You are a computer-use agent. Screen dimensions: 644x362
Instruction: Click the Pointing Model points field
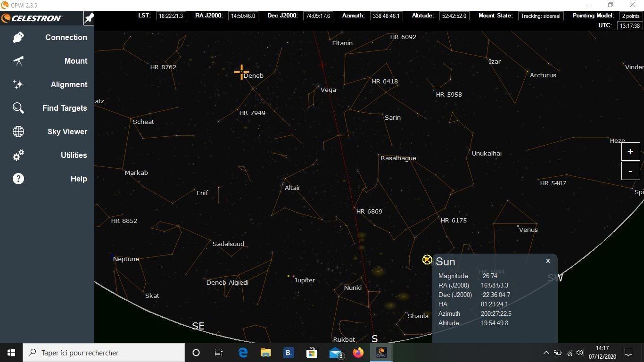[x=630, y=16]
